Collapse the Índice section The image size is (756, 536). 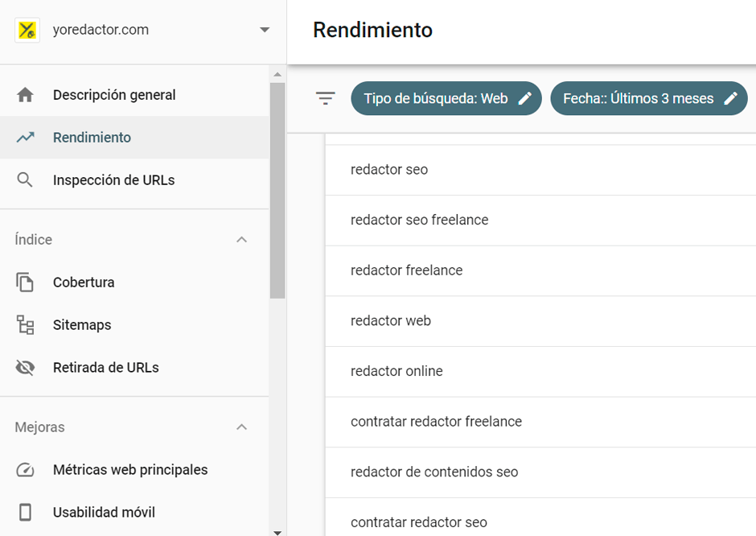coord(241,239)
